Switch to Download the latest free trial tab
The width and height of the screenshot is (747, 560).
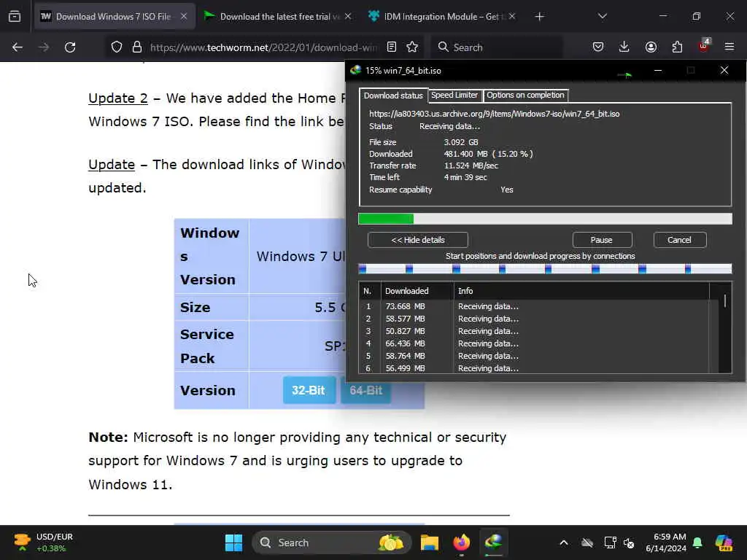(279, 17)
